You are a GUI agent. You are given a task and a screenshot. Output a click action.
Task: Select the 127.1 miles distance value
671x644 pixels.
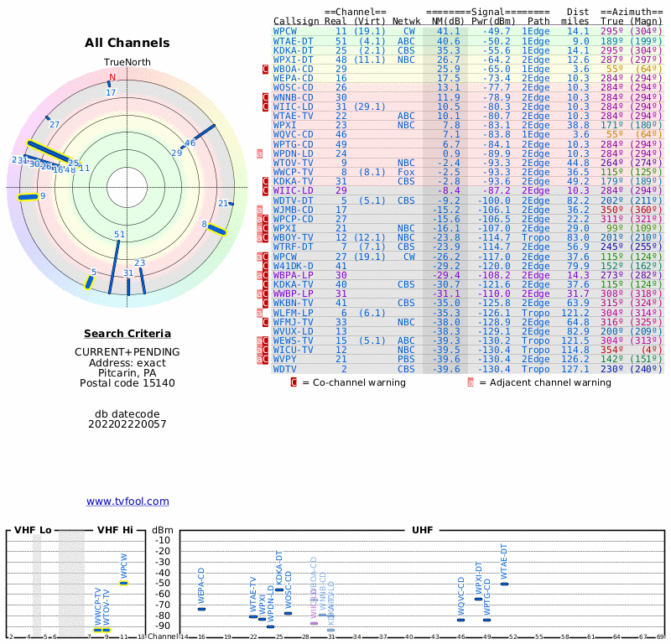pyautogui.click(x=575, y=369)
